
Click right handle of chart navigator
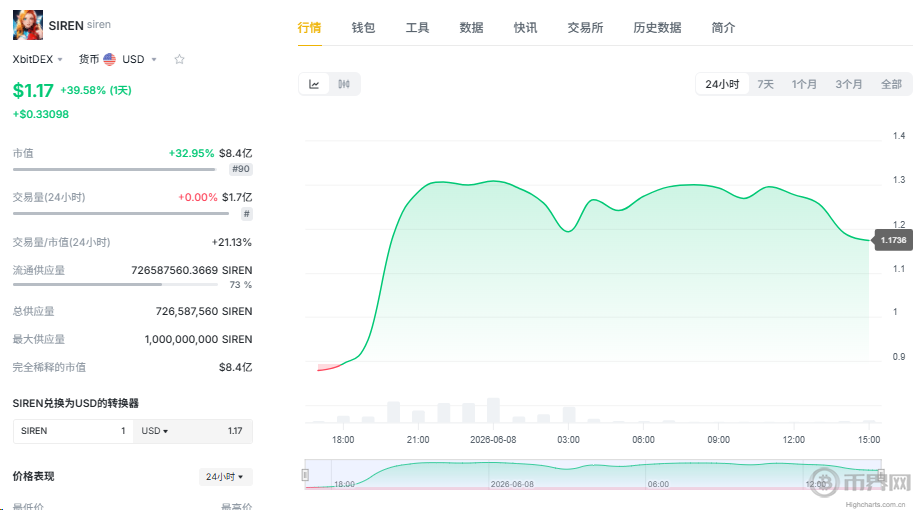pos(881,475)
